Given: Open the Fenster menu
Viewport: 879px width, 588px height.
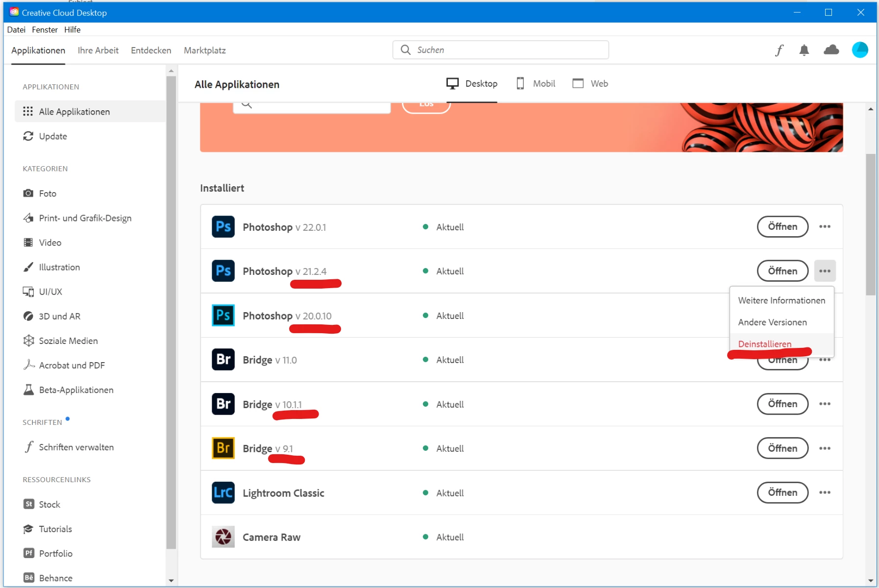Looking at the screenshot, I should (x=45, y=29).
